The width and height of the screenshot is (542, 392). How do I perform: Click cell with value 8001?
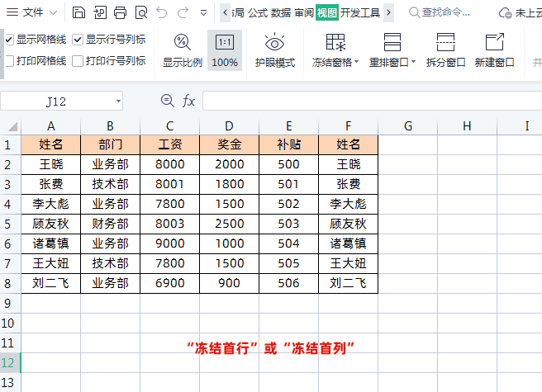(169, 184)
